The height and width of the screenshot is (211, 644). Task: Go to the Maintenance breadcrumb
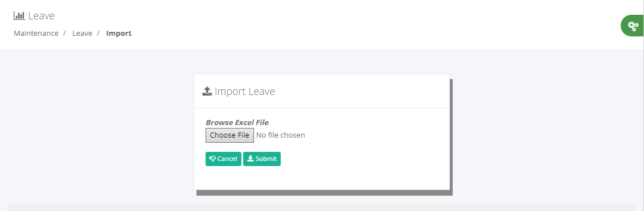[x=36, y=33]
